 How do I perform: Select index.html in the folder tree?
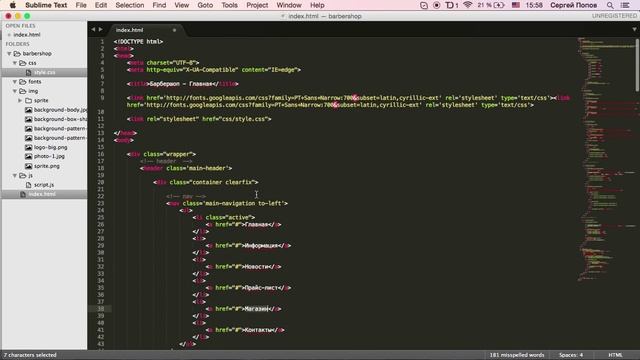click(x=42, y=194)
